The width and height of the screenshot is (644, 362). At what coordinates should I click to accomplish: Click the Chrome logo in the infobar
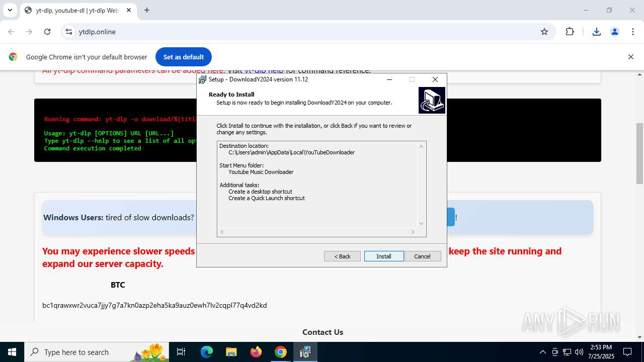(x=13, y=57)
